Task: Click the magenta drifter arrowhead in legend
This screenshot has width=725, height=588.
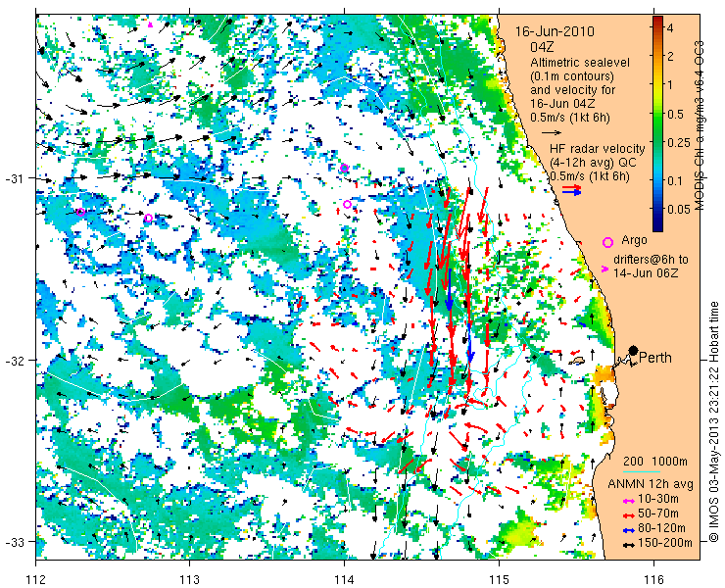Action: point(604,269)
